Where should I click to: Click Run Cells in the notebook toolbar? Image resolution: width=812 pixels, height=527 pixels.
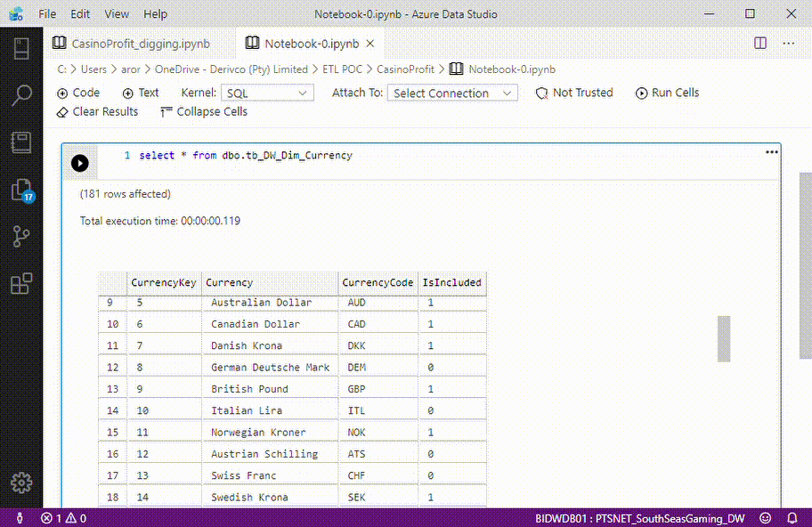click(x=667, y=93)
